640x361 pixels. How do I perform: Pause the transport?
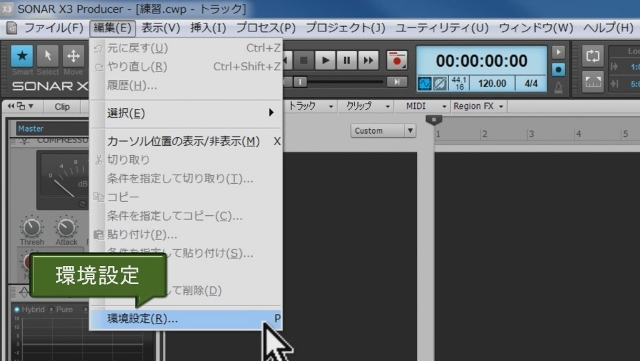347,60
